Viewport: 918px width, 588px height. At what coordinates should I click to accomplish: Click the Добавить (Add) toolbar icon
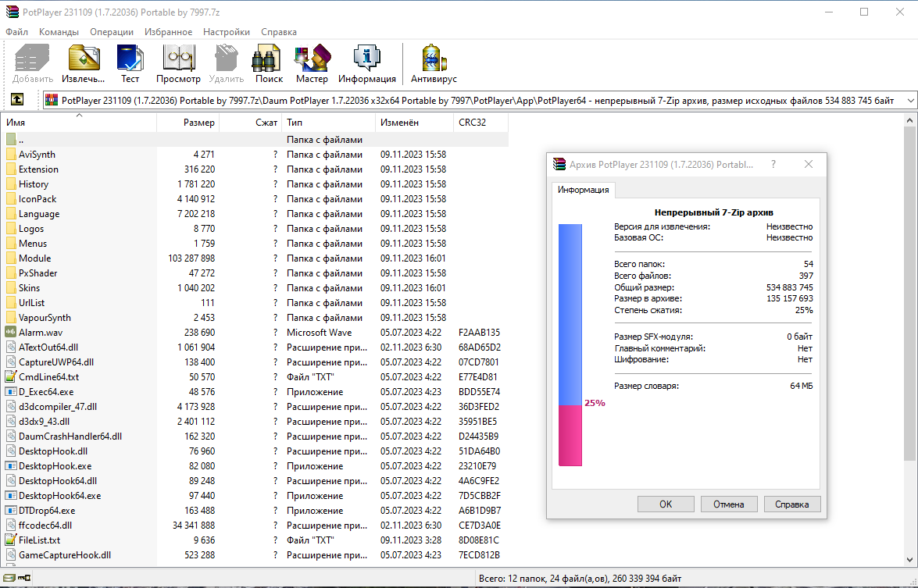click(32, 58)
